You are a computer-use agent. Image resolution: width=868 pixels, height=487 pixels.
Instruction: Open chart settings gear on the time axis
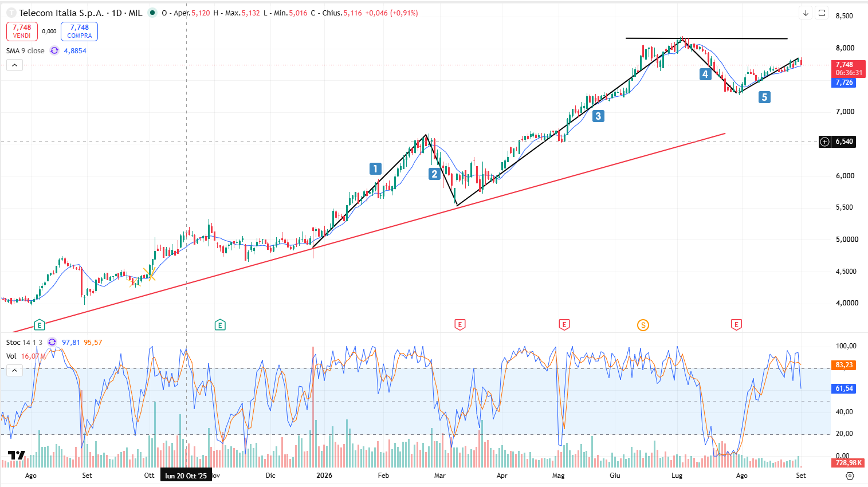850,476
